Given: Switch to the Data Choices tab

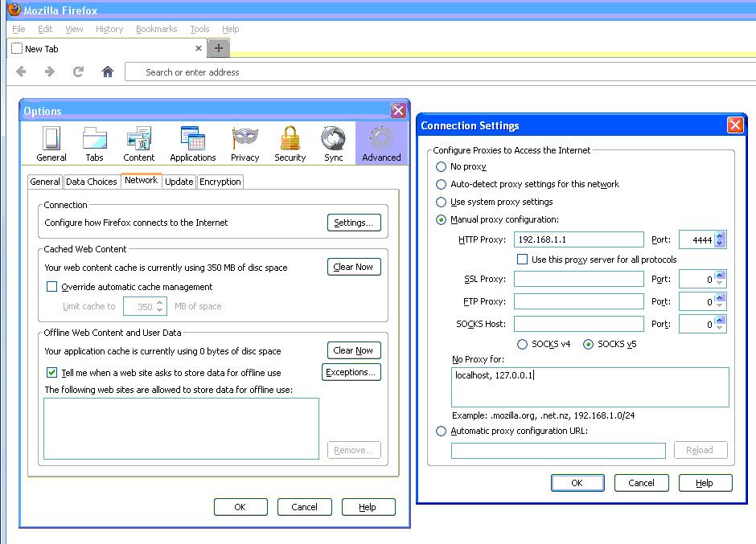Looking at the screenshot, I should (x=91, y=182).
